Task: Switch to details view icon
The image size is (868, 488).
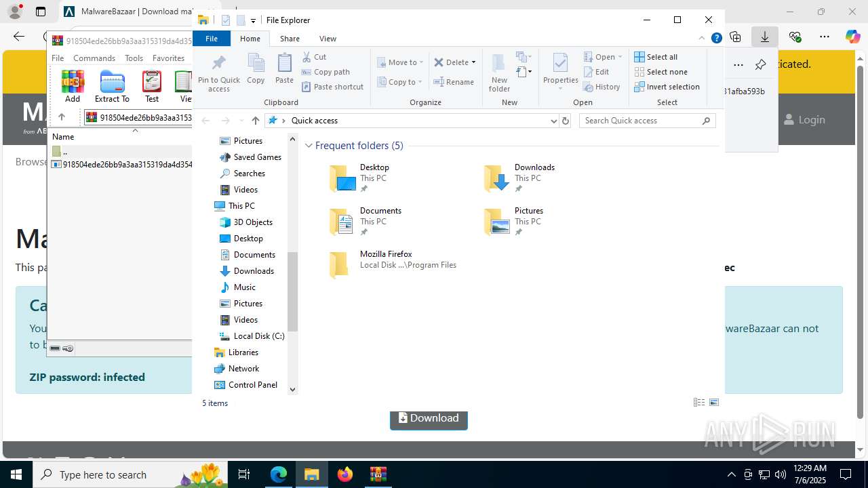Action: [699, 403]
